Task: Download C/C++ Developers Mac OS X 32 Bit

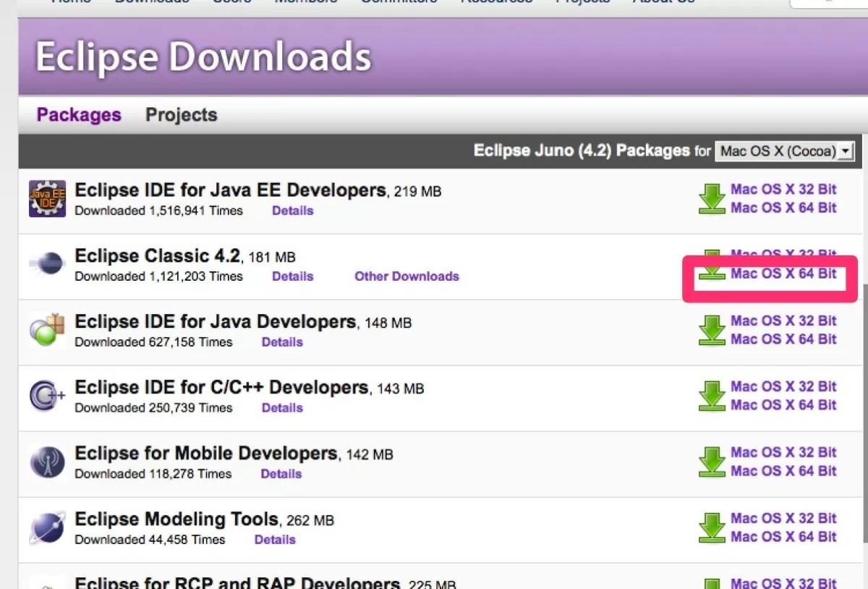Action: tap(783, 387)
